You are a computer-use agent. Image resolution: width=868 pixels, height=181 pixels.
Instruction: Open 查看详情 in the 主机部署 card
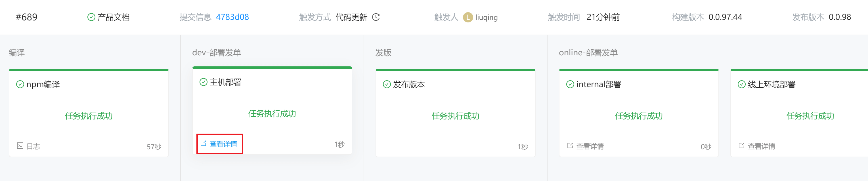tap(225, 144)
